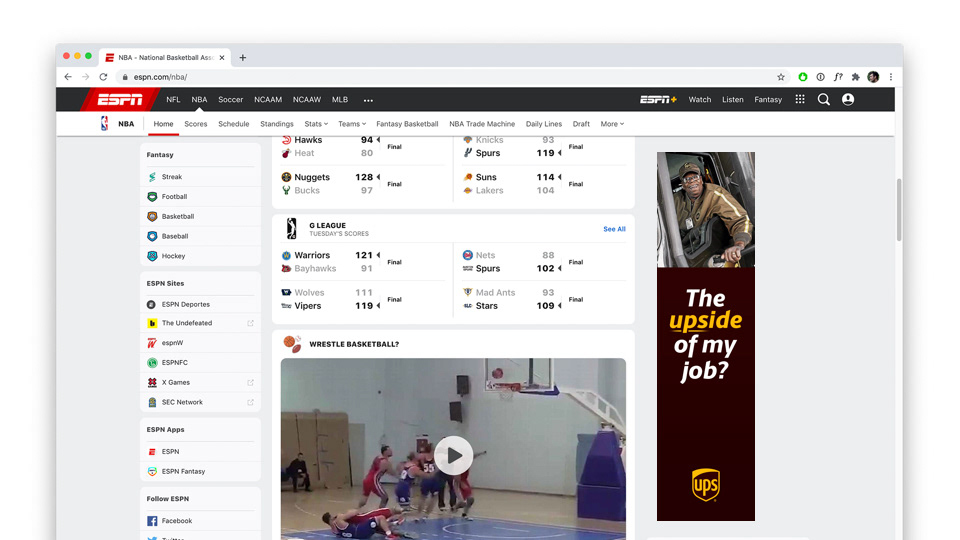Click the X Games icon

[152, 383]
